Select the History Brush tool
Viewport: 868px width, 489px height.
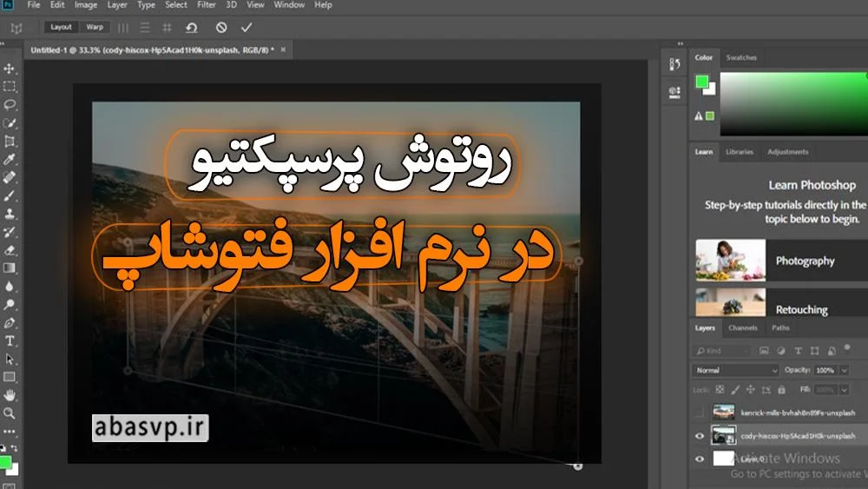tap(10, 232)
